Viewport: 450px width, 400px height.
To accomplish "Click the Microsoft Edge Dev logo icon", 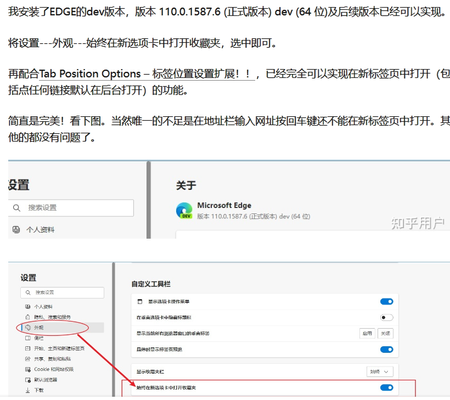I will pos(184,211).
